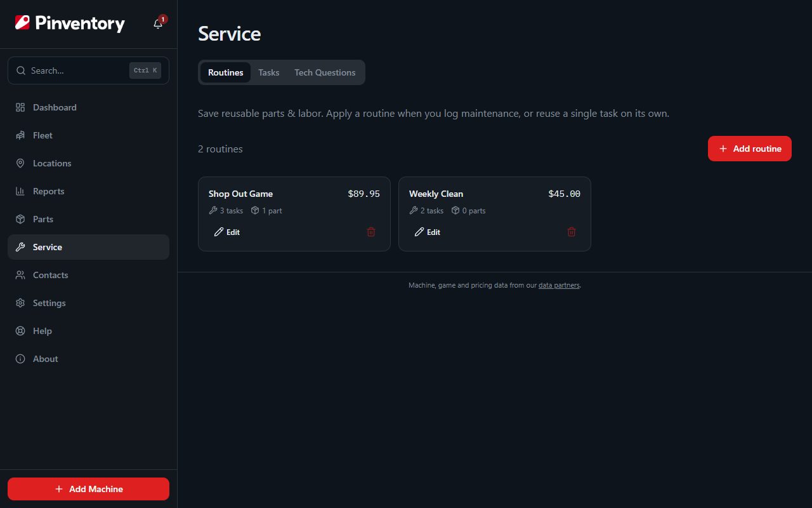Follow the data partners link

click(x=559, y=286)
